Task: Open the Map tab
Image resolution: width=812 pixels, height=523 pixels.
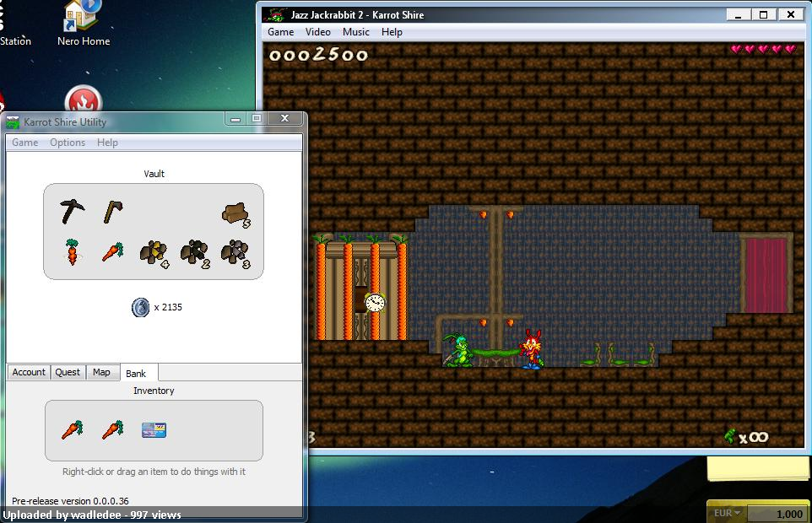Action: click(x=101, y=372)
